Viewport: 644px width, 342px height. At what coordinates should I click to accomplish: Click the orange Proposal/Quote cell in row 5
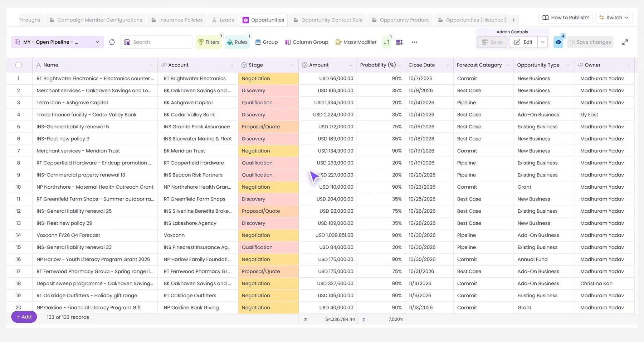point(268,127)
